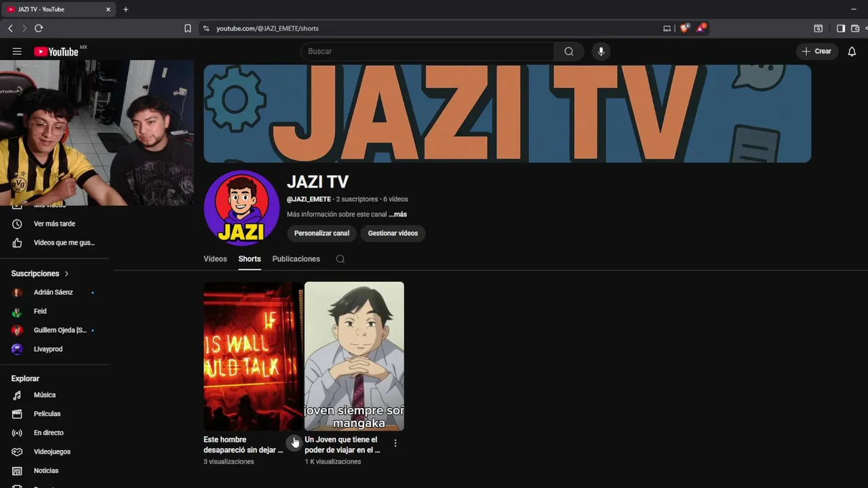This screenshot has height=488, width=868.
Task: Click the cast/screen icon in address bar
Action: 667,28
